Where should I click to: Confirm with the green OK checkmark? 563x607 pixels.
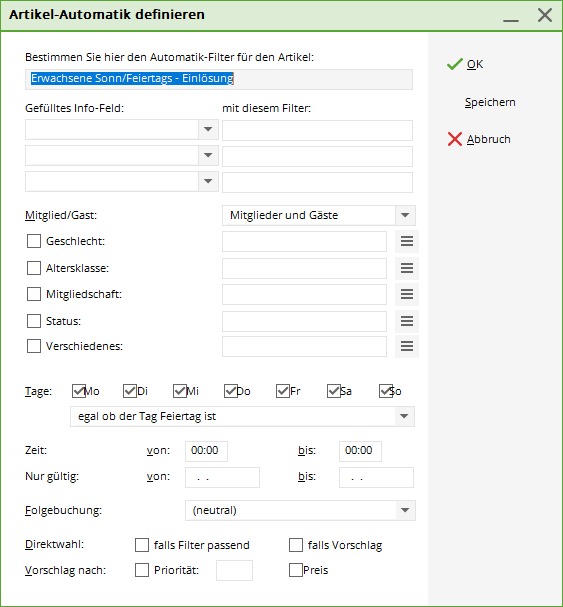click(455, 64)
